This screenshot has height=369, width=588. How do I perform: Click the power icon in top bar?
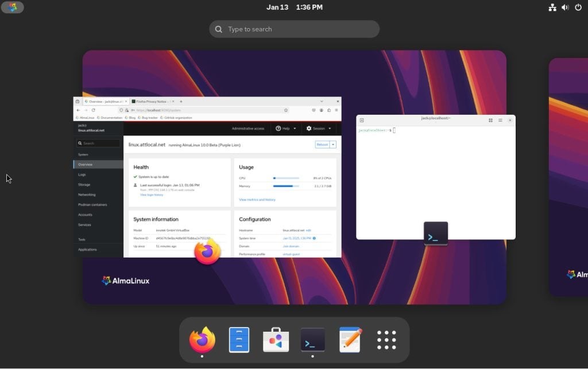pyautogui.click(x=578, y=7)
